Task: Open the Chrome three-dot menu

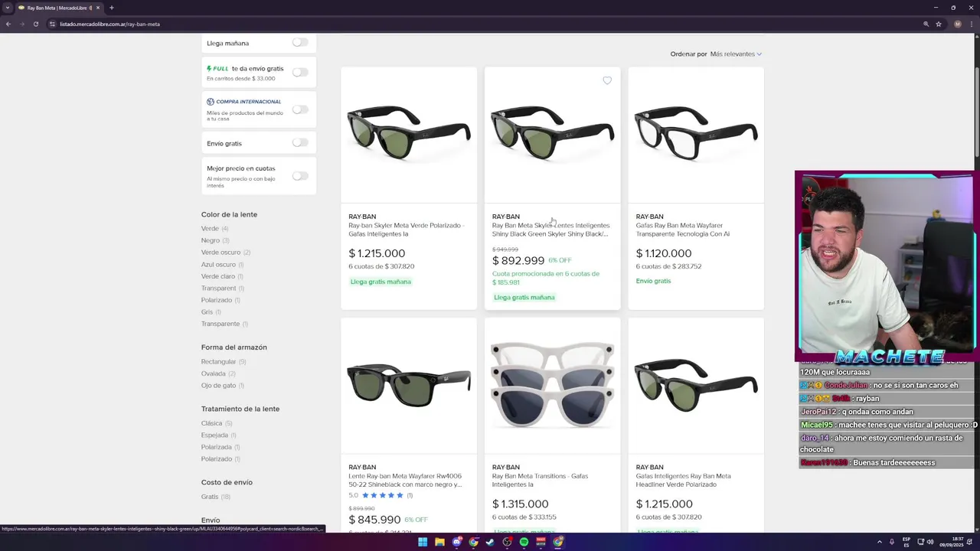Action: [972, 24]
